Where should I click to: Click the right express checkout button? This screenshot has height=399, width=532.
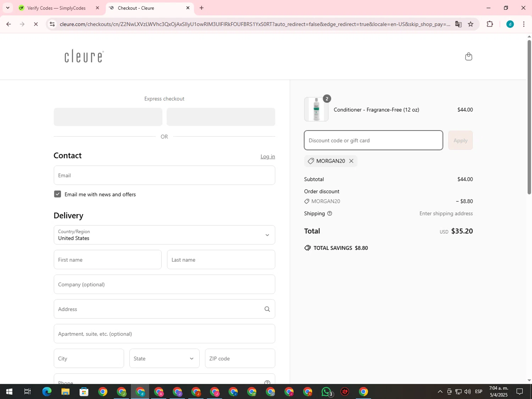click(x=221, y=117)
